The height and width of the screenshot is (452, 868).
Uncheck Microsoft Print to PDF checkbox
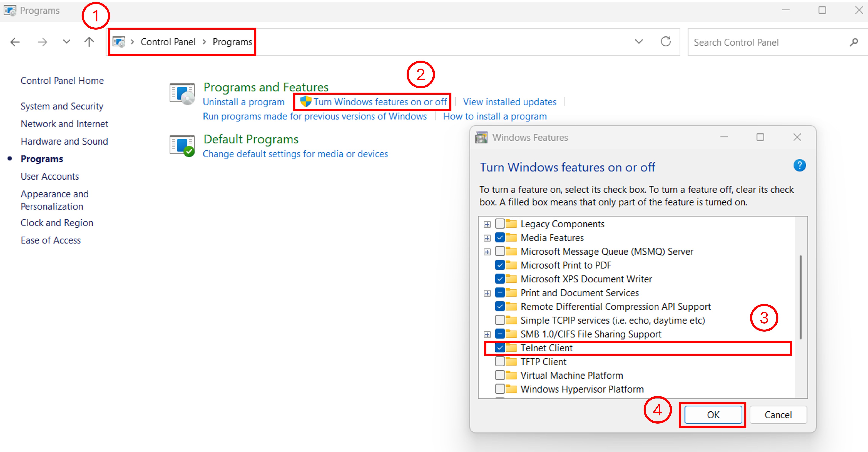500,265
